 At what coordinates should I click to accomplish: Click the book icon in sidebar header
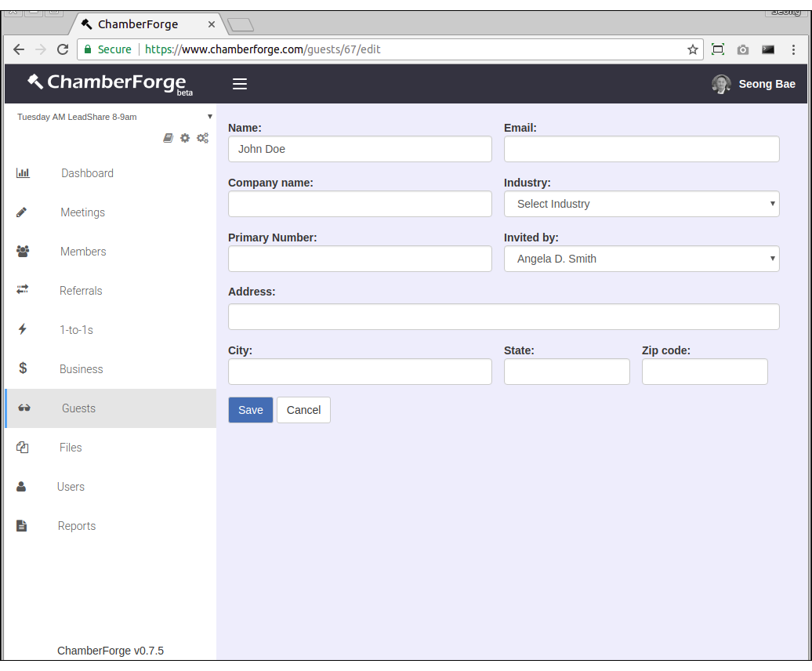click(168, 138)
